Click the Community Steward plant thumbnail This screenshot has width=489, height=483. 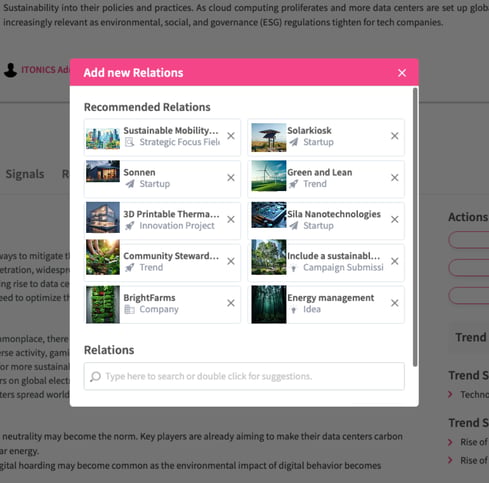103,257
